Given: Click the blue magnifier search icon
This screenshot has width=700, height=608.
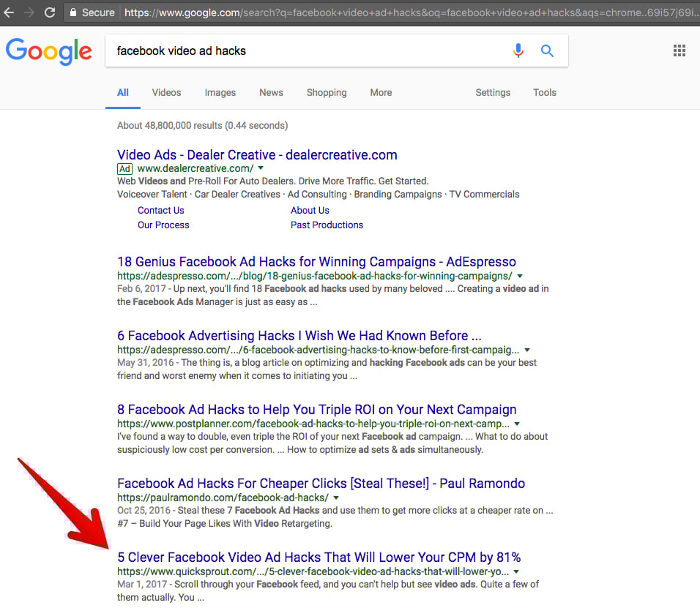Looking at the screenshot, I should pyautogui.click(x=547, y=50).
